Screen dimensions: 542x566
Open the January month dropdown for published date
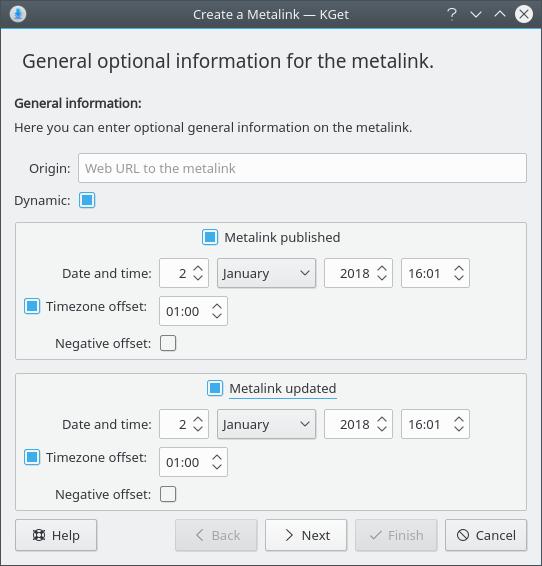click(x=266, y=273)
